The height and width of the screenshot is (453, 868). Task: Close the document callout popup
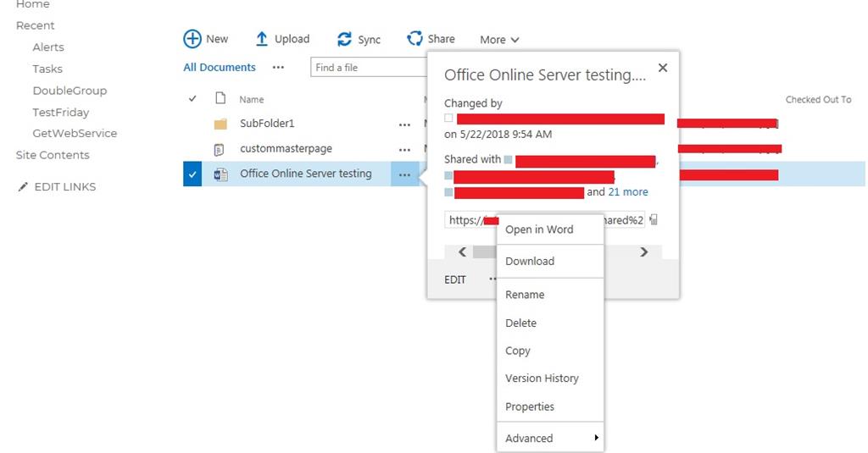[x=663, y=68]
